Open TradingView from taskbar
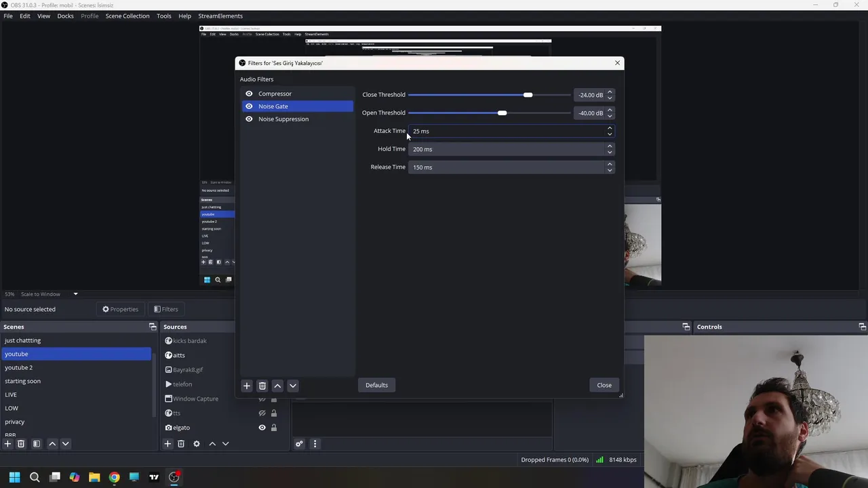 [x=154, y=477]
